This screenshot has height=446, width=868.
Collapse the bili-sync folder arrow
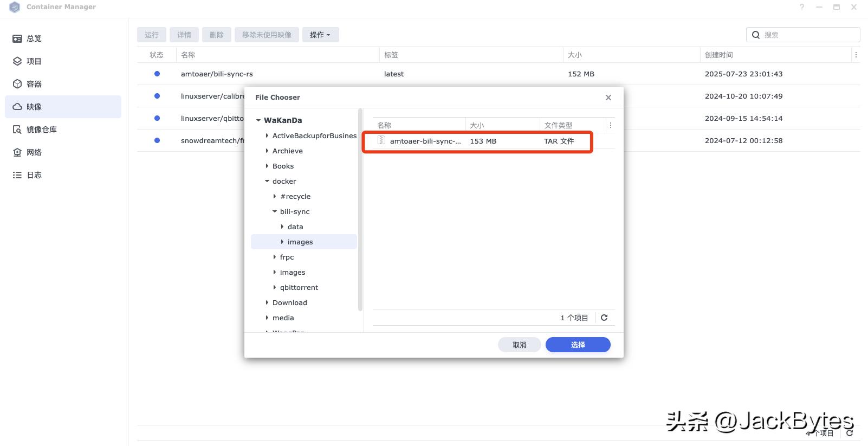[x=274, y=211]
